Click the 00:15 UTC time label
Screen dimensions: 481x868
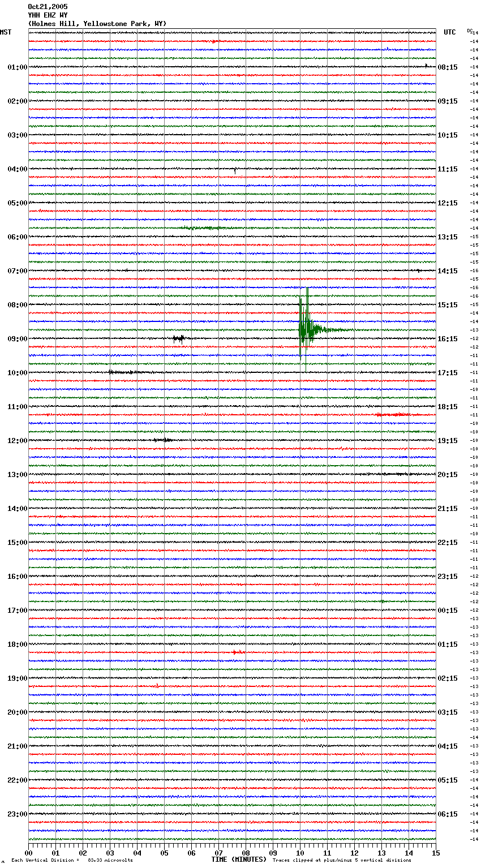[448, 611]
